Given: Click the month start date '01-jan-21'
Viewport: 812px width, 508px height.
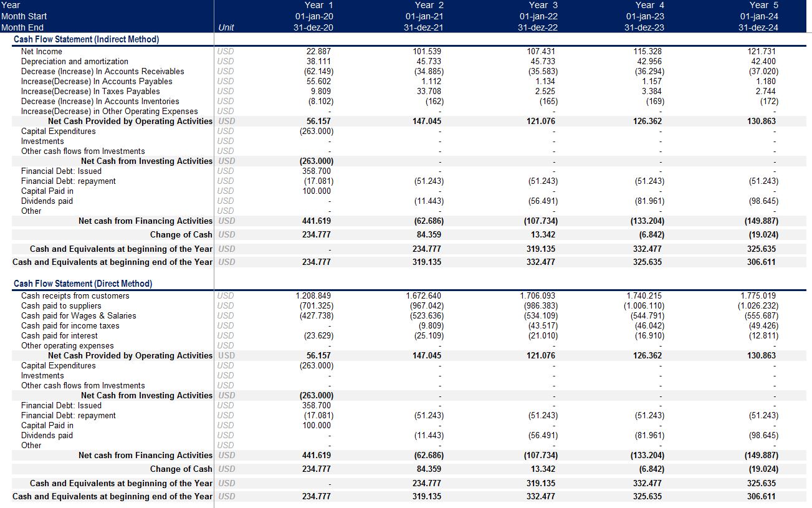Looking at the screenshot, I should point(426,16).
